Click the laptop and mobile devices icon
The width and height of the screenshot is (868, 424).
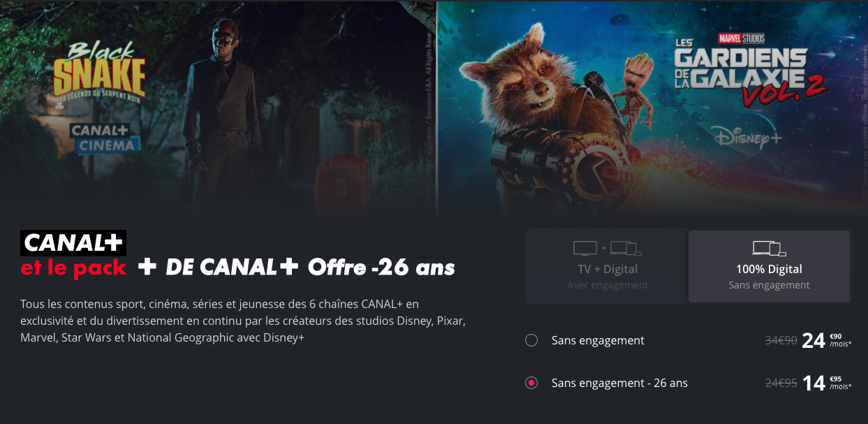pyautogui.click(x=769, y=248)
